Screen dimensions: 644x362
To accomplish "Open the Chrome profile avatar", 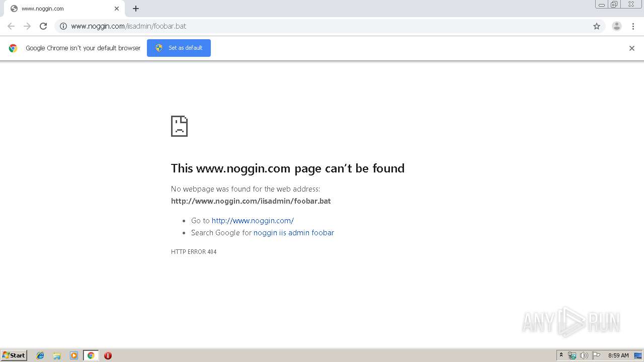I will (x=617, y=26).
